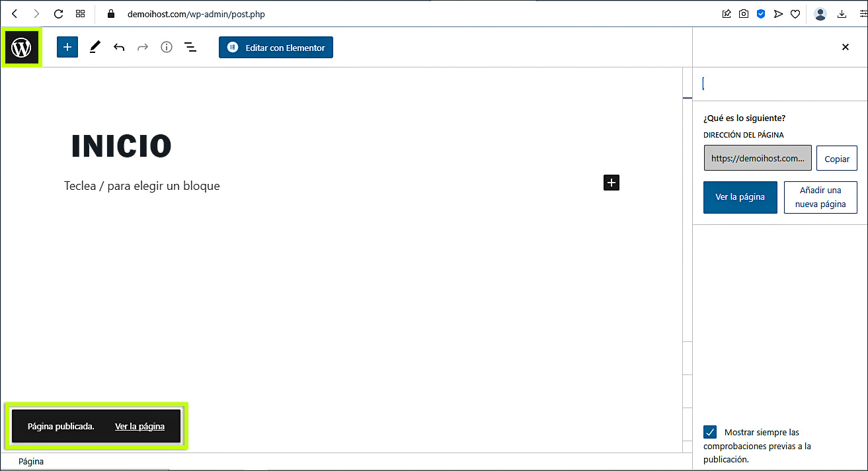868x471 pixels.
Task: Close the publish panel with X
Action: [845, 47]
